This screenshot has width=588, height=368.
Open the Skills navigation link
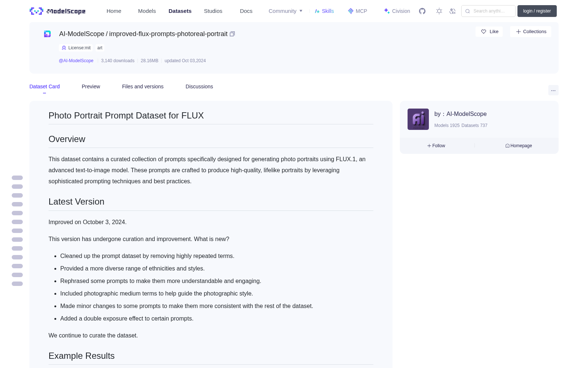[x=325, y=11]
